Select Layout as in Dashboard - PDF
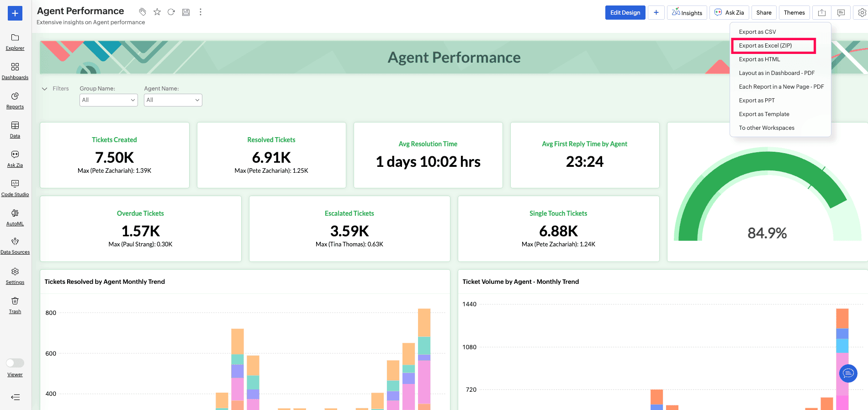Image resolution: width=868 pixels, height=410 pixels. (x=777, y=73)
